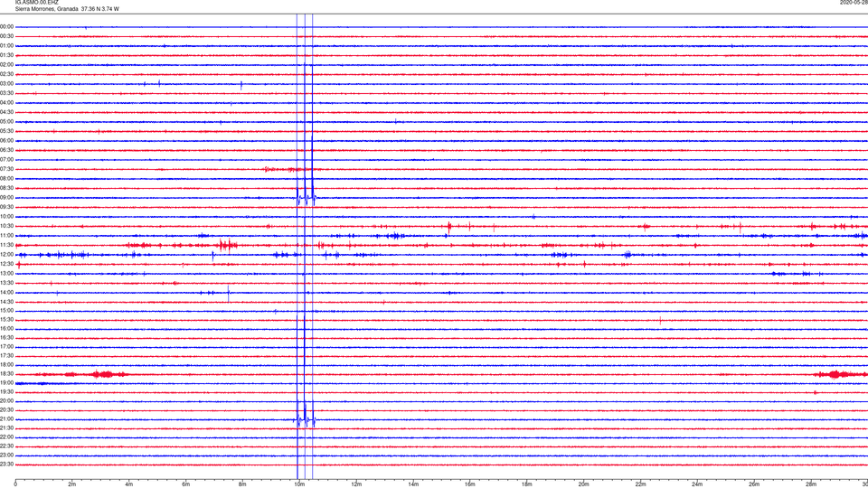Select the 07:30 row time label
This screenshot has height=488, width=868.
6,169
